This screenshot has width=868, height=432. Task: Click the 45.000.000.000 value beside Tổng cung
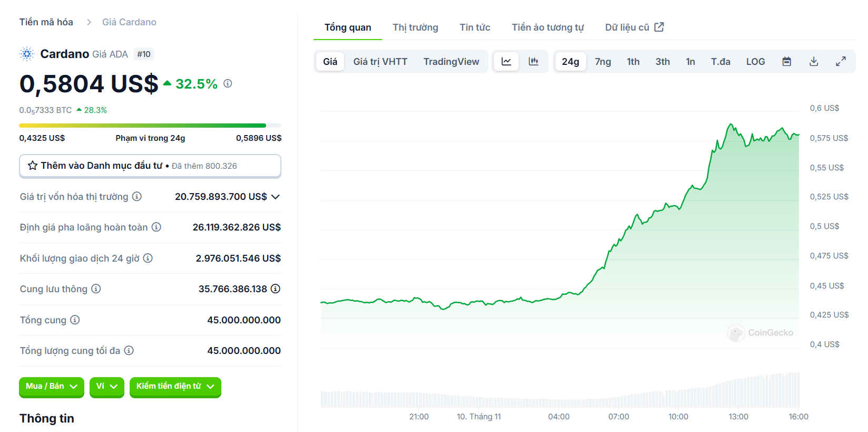click(x=244, y=320)
